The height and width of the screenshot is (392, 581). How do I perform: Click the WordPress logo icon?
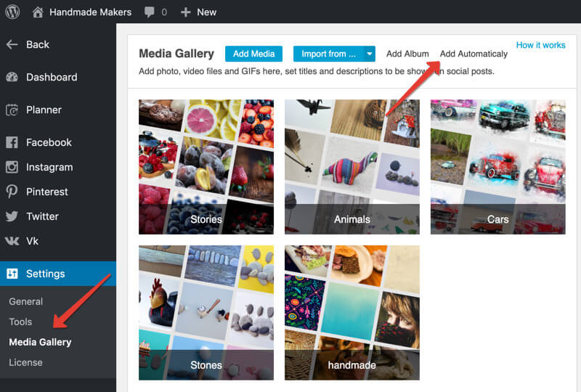[x=12, y=12]
